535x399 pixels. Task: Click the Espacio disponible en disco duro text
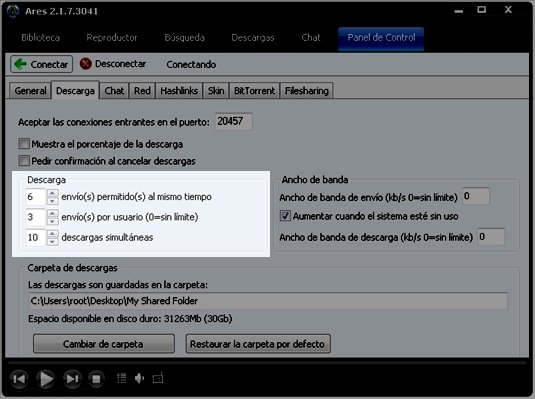tap(130, 319)
